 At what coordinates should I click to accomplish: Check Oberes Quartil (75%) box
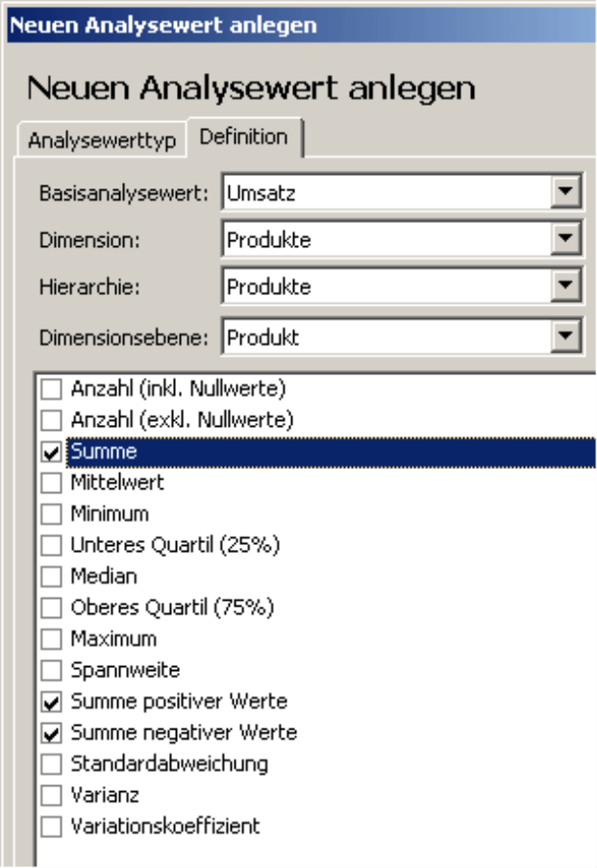(52, 608)
